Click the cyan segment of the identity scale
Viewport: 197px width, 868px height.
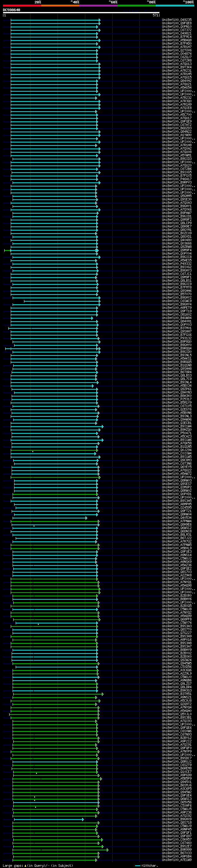[x=175, y=6]
